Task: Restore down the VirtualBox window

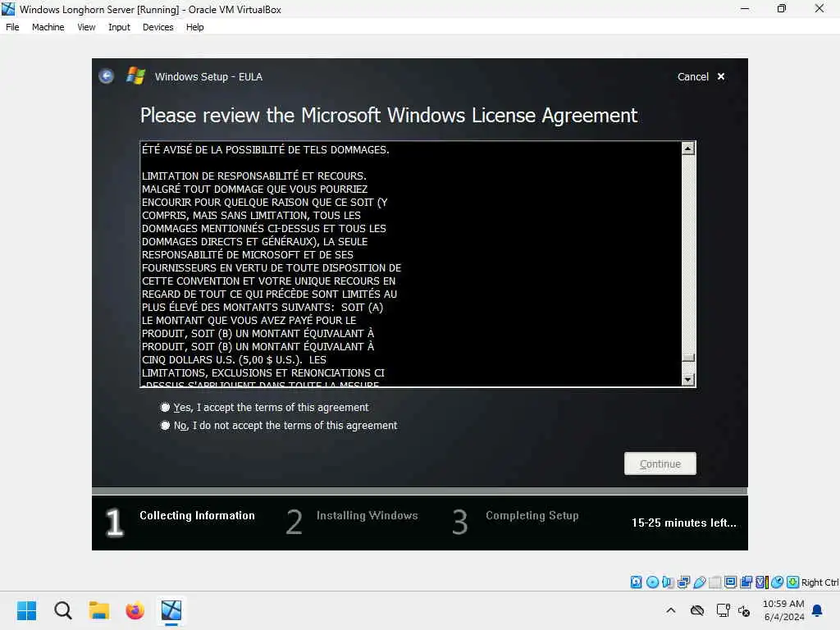Action: [782, 8]
